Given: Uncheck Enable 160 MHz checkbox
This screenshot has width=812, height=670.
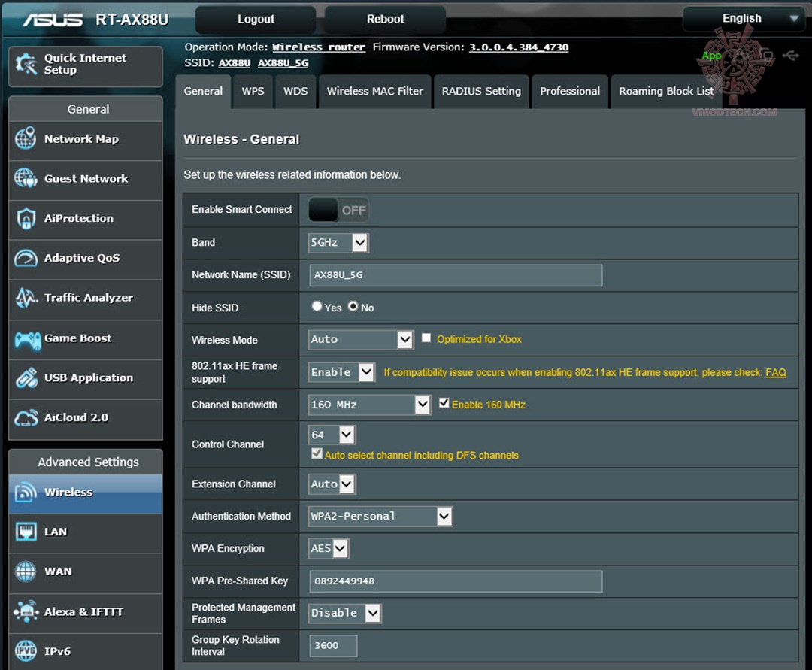Looking at the screenshot, I should [x=444, y=403].
